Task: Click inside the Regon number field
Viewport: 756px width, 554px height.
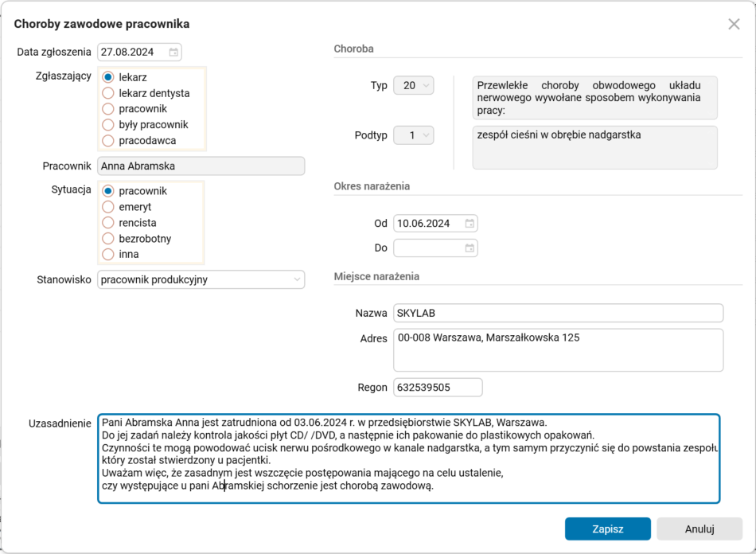Action: tap(437, 387)
